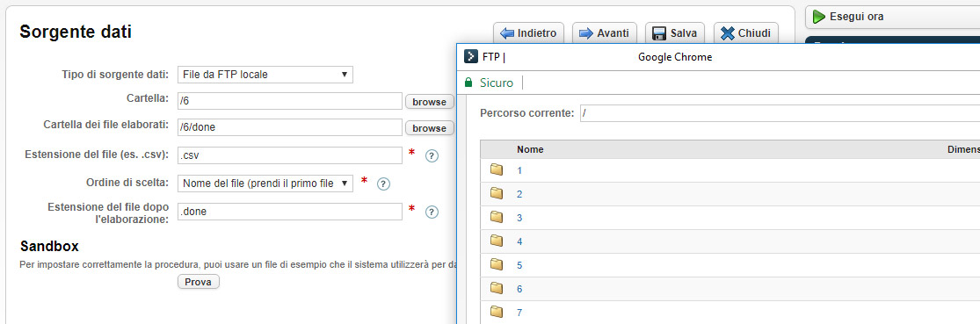The height and width of the screenshot is (324, 980).
Task: Run procedure with Esegui ora play icon
Action: pyautogui.click(x=819, y=17)
